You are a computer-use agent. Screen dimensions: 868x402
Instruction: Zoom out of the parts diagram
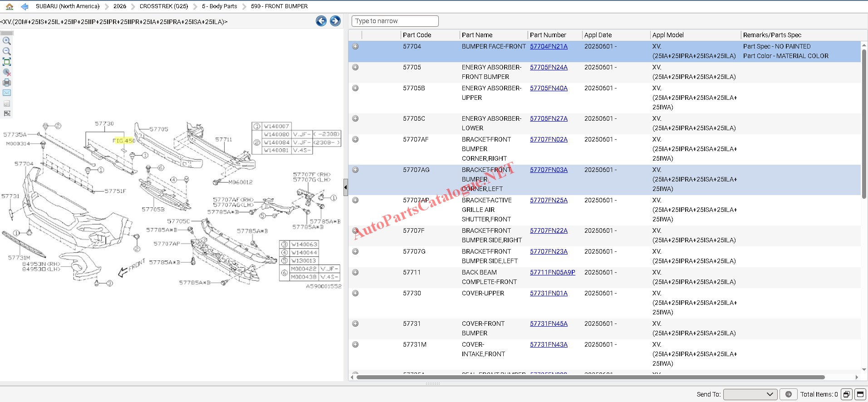tap(7, 51)
